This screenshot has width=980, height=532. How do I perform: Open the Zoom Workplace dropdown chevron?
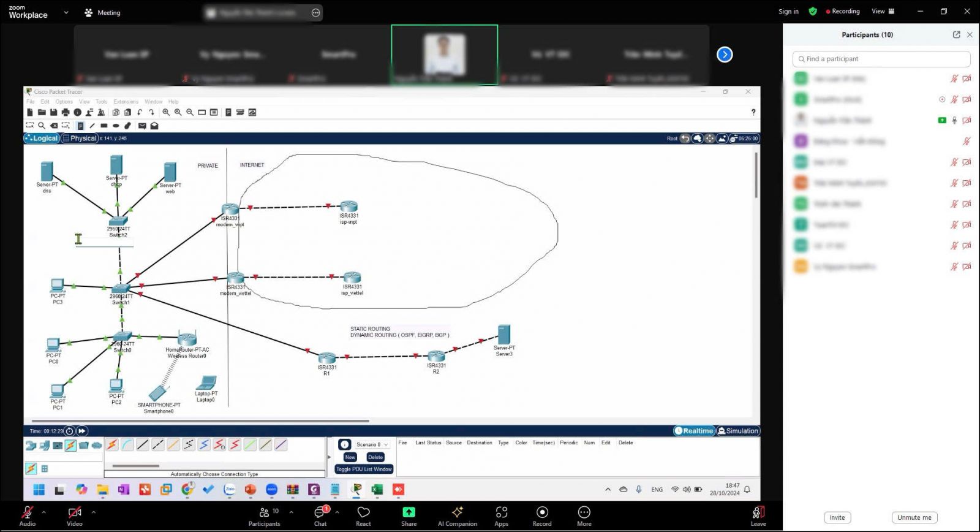click(x=66, y=12)
